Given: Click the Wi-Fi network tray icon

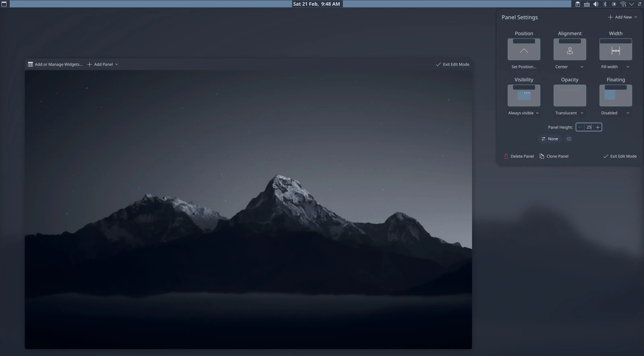Looking at the screenshot, I should tap(623, 4).
